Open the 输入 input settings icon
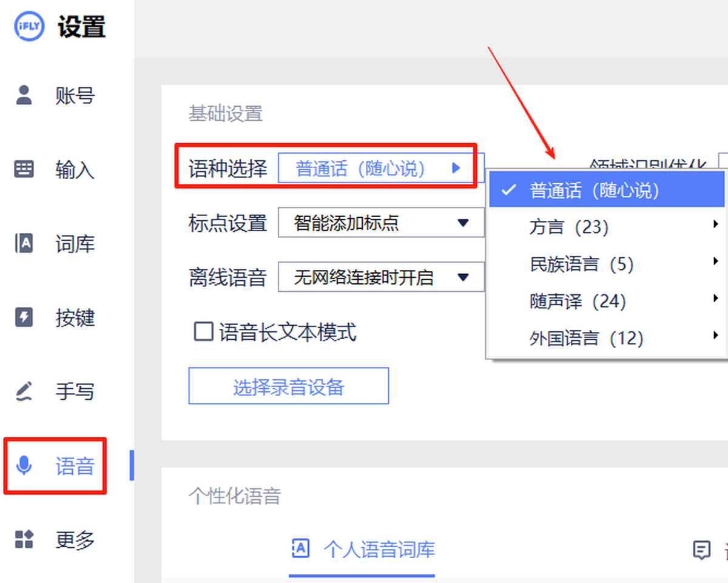The height and width of the screenshot is (583, 728). click(x=23, y=169)
